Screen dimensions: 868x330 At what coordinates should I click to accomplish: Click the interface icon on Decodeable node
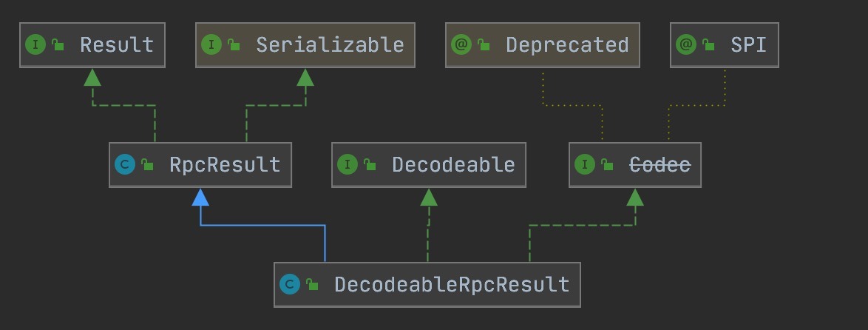pos(347,164)
